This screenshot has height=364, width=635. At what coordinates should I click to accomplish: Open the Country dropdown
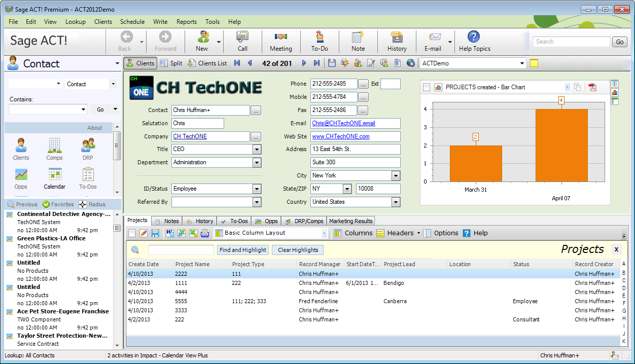[x=396, y=202]
